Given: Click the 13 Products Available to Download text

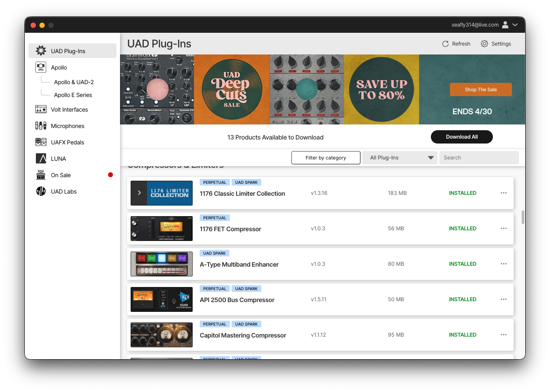Looking at the screenshot, I should click(x=275, y=137).
